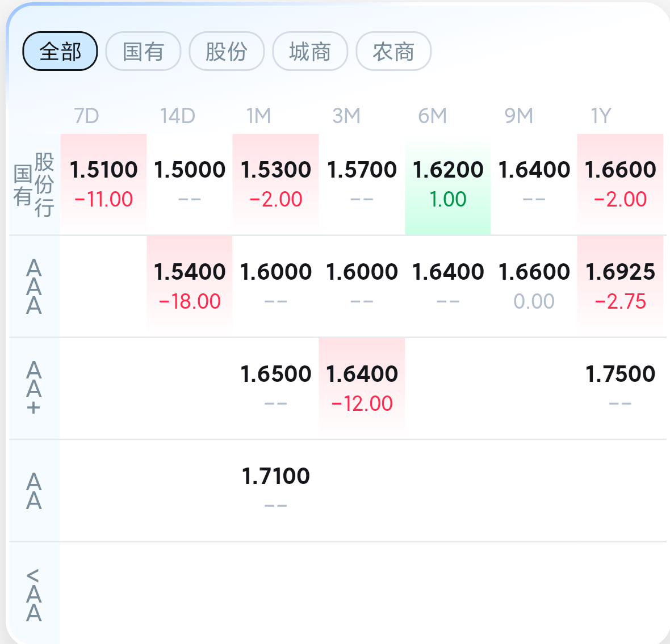This screenshot has width=670, height=644.
Task: Select the AA+ rating row label
Action: pyautogui.click(x=34, y=389)
